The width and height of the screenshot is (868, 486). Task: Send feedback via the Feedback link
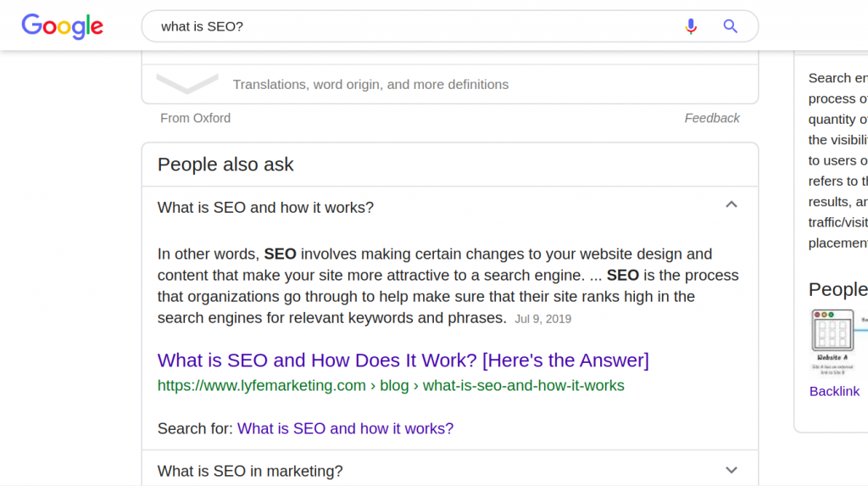(x=712, y=118)
